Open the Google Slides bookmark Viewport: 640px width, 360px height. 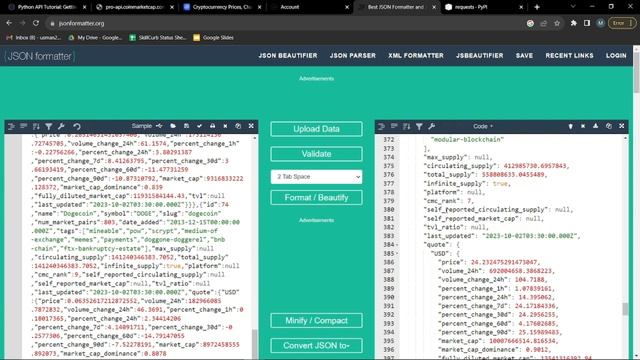(x=213, y=38)
